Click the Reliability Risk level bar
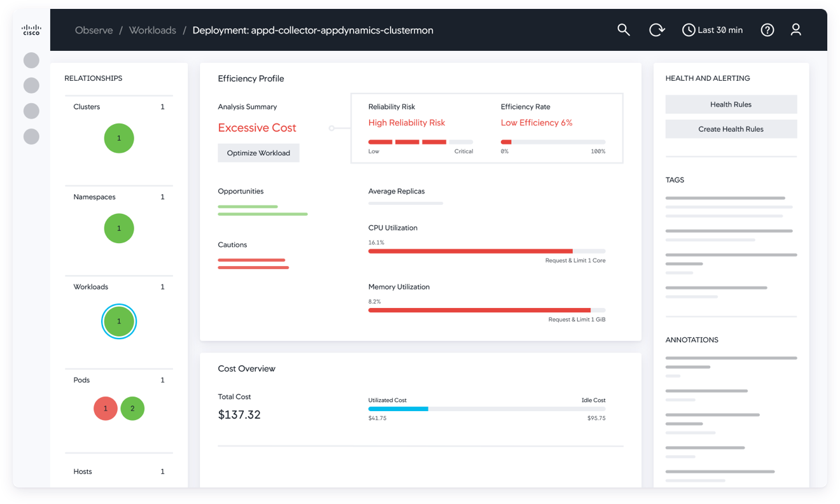The width and height of the screenshot is (840, 504). click(x=421, y=142)
